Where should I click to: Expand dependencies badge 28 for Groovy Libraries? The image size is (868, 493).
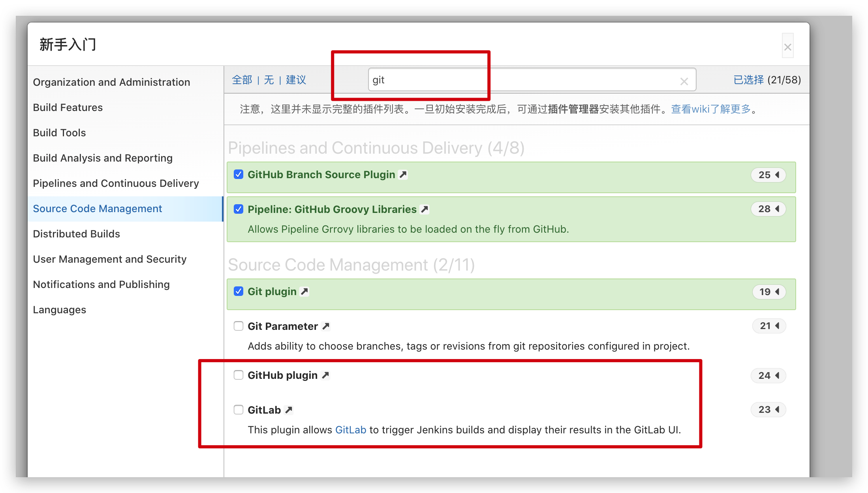[768, 209]
